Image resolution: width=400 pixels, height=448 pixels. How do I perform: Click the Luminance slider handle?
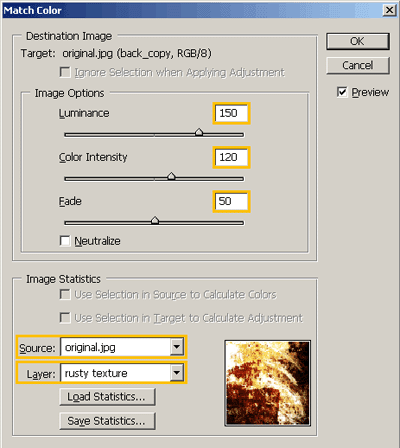(199, 132)
